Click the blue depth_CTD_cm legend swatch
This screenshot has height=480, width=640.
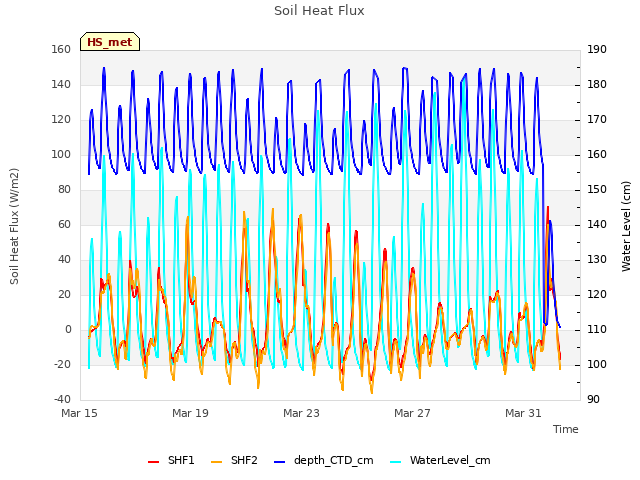pyautogui.click(x=280, y=462)
